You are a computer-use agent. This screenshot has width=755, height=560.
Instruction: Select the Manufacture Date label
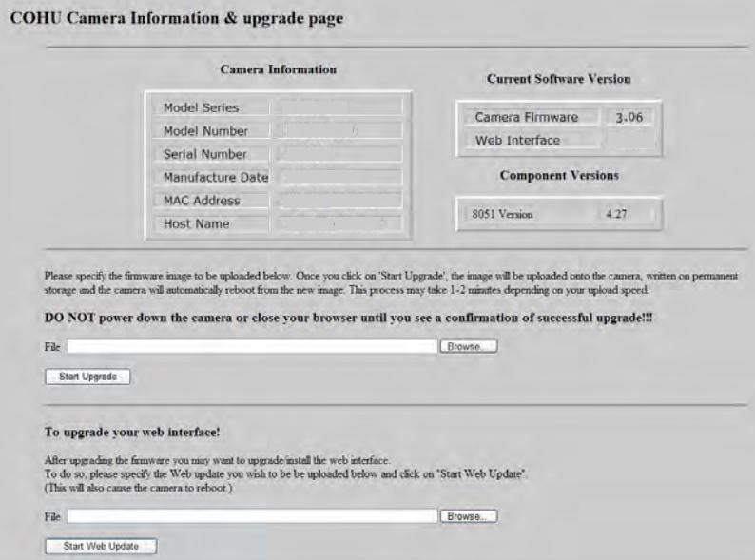coord(216,177)
